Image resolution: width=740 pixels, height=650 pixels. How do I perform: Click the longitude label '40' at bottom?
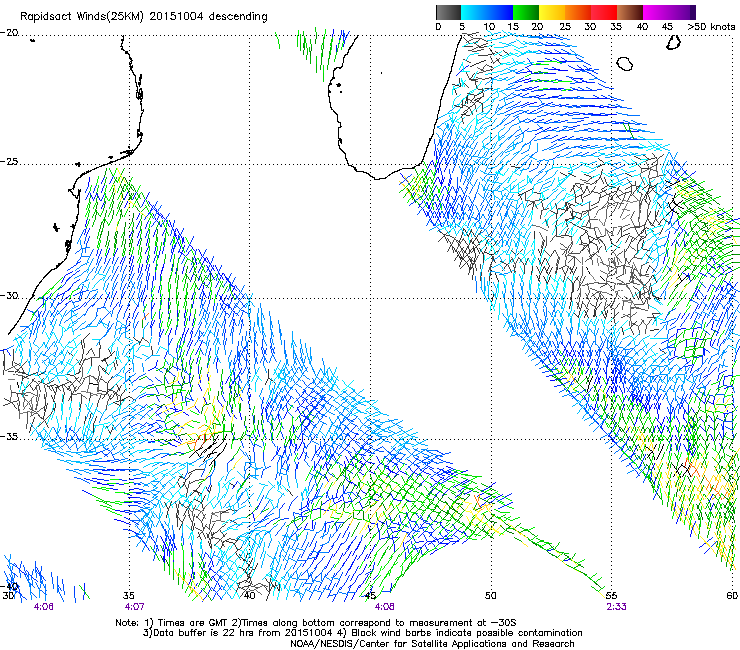[249, 595]
